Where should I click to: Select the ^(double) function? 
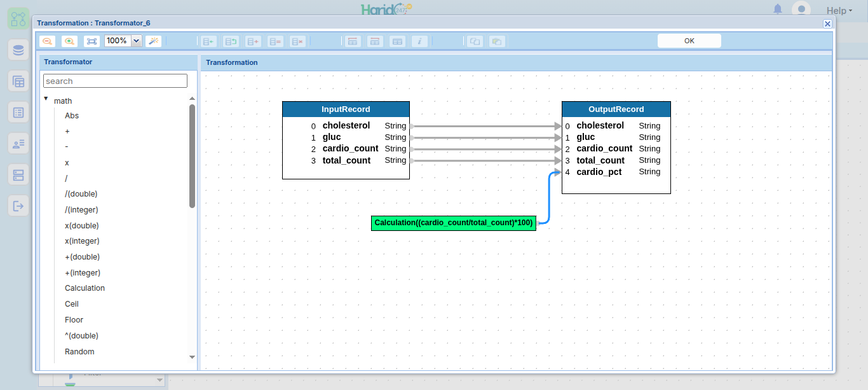81,336
